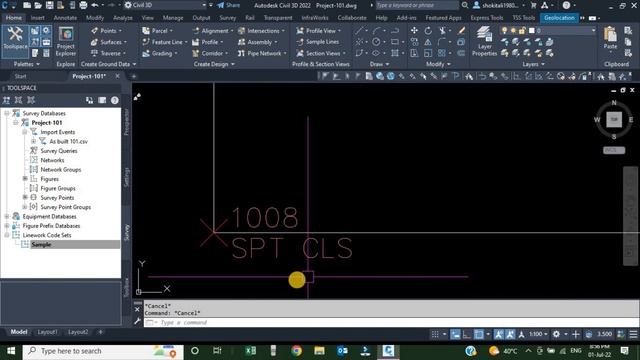The image size is (640, 360).
Task: Choose the Arc tool in Draw panel
Action: point(376,31)
